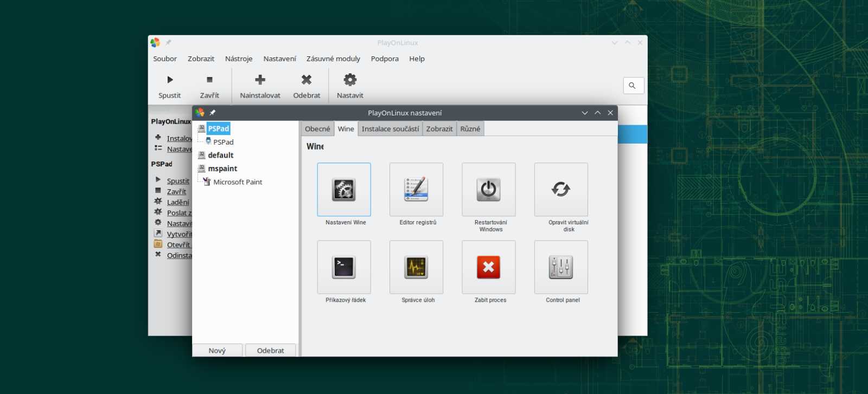
Task: Open the Help menu
Action: tap(417, 59)
